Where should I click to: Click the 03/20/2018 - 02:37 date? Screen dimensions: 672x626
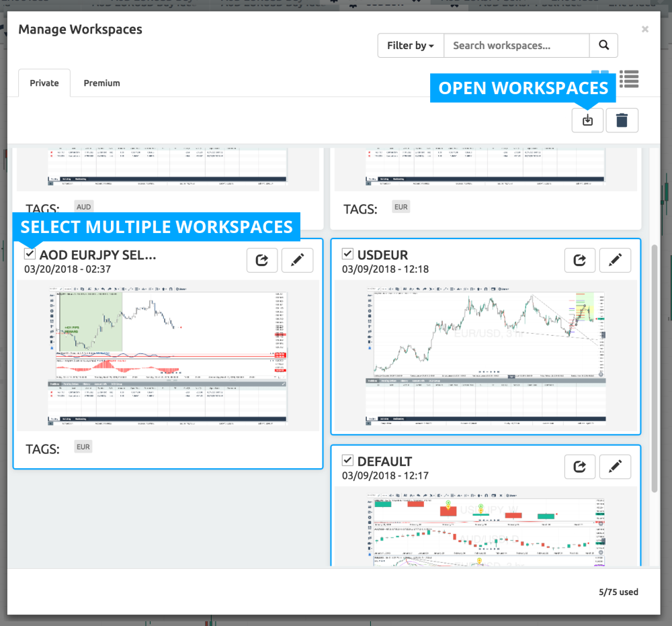click(67, 269)
